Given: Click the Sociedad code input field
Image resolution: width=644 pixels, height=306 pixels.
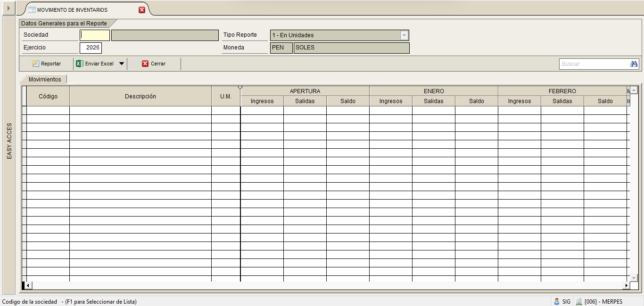Looking at the screenshot, I should (x=95, y=35).
